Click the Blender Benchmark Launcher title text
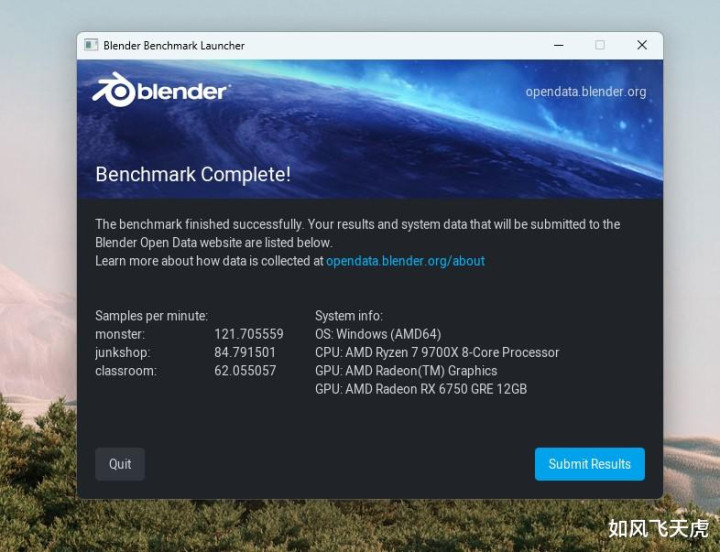This screenshot has width=720, height=552. point(174,45)
